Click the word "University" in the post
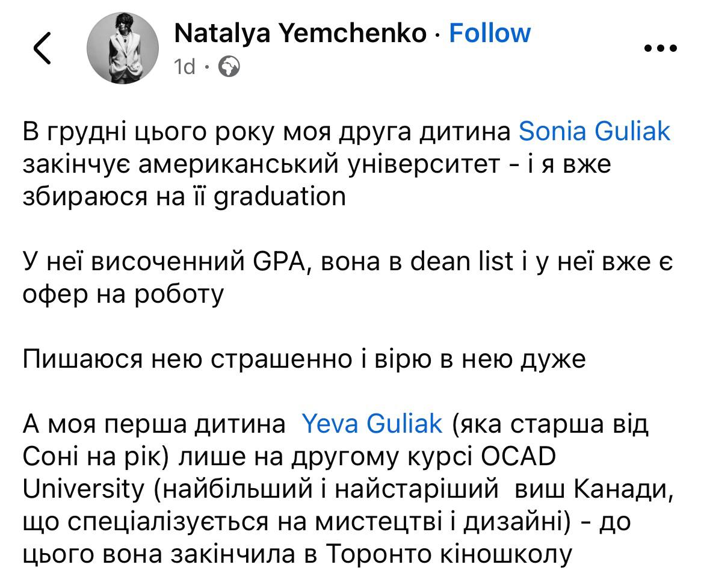This screenshot has height=588, width=704. point(83,489)
